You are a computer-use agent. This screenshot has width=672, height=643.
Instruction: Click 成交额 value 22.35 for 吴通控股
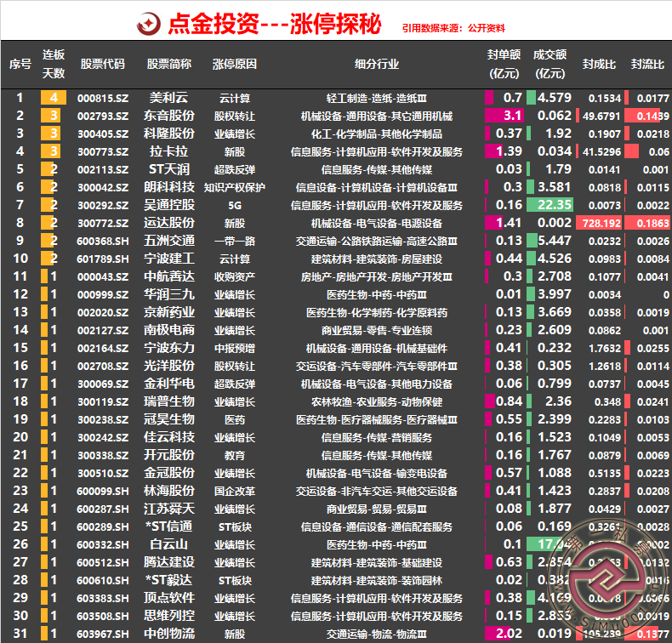tap(554, 205)
